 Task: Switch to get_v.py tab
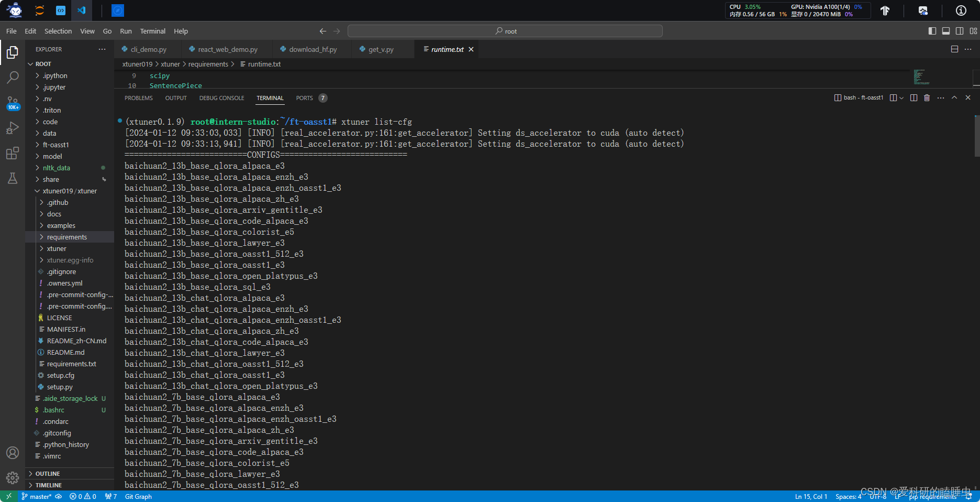click(381, 49)
